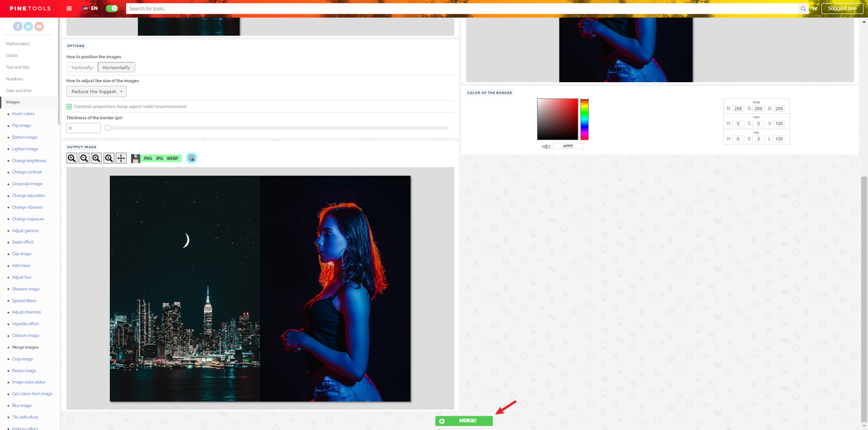The image size is (868, 430).
Task: Open the Sepia effect tool
Action: [23, 242]
